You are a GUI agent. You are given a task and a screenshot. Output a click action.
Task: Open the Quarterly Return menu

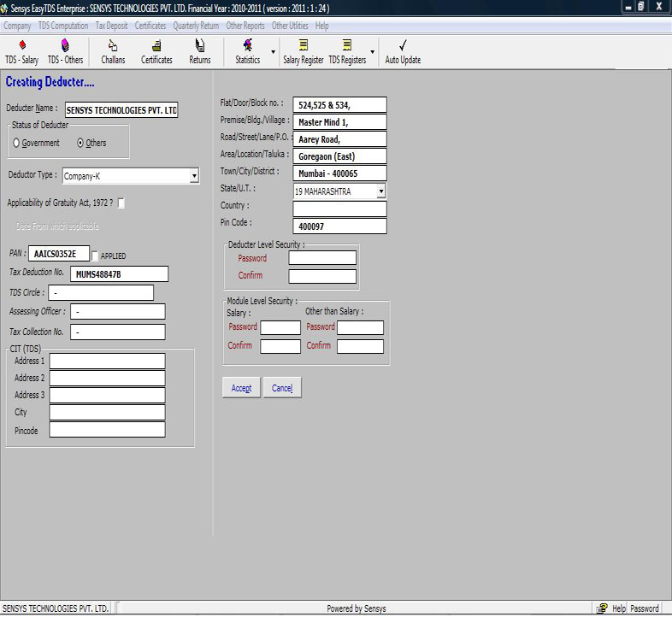[196, 26]
